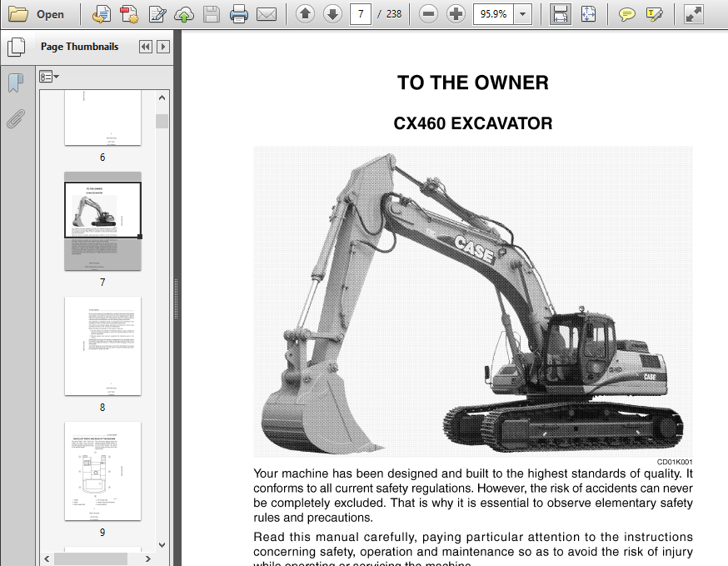Viewport: 728px width, 566px height.
Task: Go to the previous page with the up arrow
Action: (x=305, y=14)
